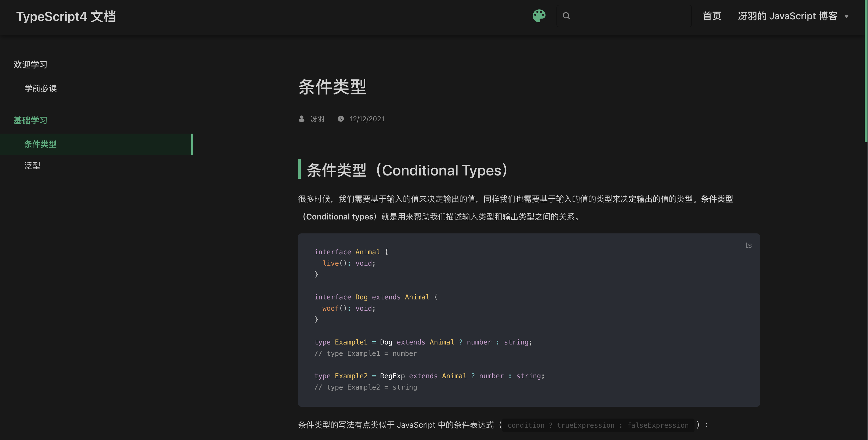Click the page scrollbar thumb
Image resolution: width=868 pixels, height=440 pixels.
865,71
